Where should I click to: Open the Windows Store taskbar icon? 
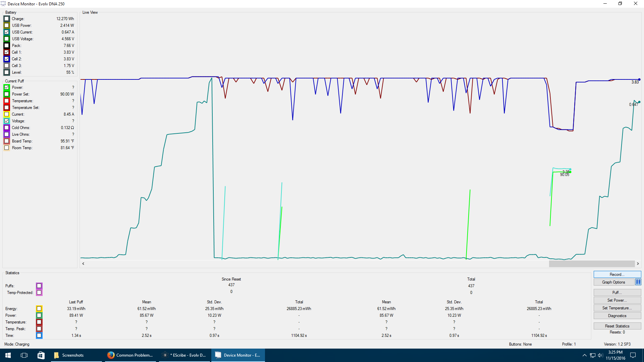pyautogui.click(x=41, y=355)
